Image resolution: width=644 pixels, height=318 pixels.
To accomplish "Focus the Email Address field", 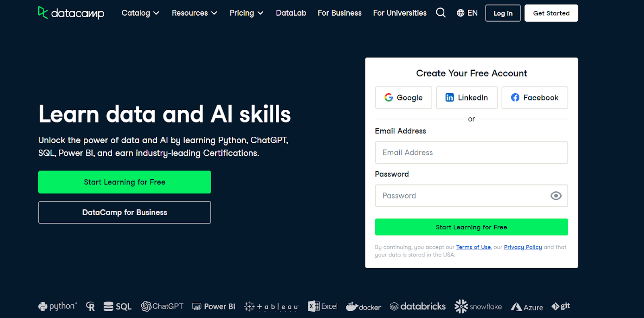I will click(471, 152).
